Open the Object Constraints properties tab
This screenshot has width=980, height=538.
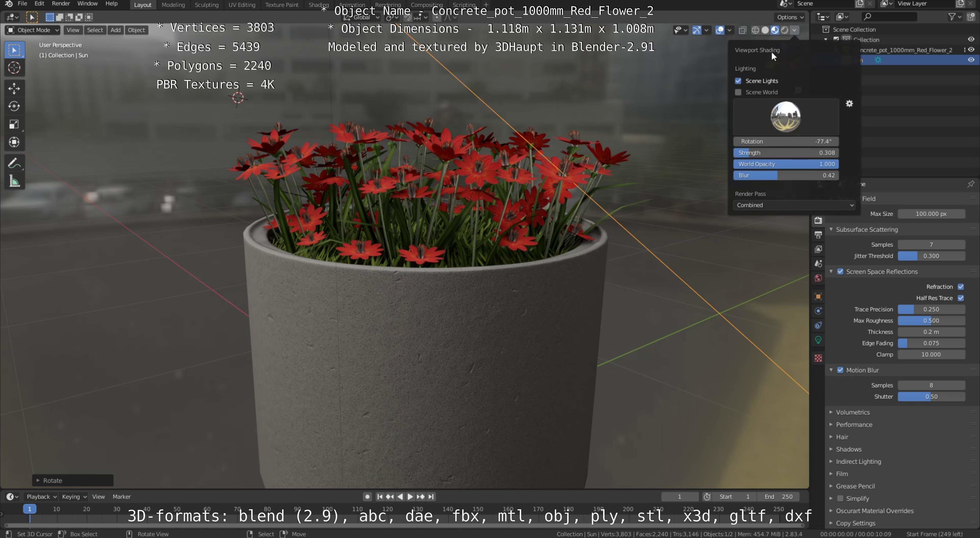pyautogui.click(x=818, y=325)
